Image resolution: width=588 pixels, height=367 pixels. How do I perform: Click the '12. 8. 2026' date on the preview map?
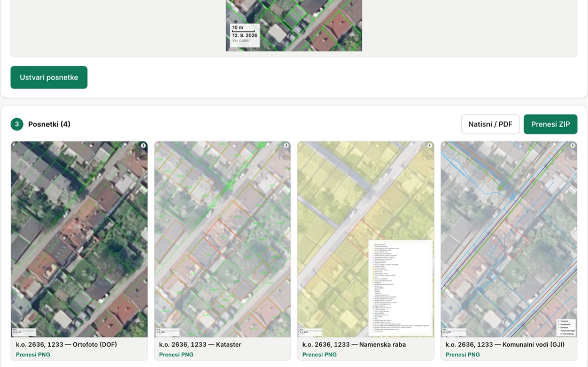click(x=244, y=35)
